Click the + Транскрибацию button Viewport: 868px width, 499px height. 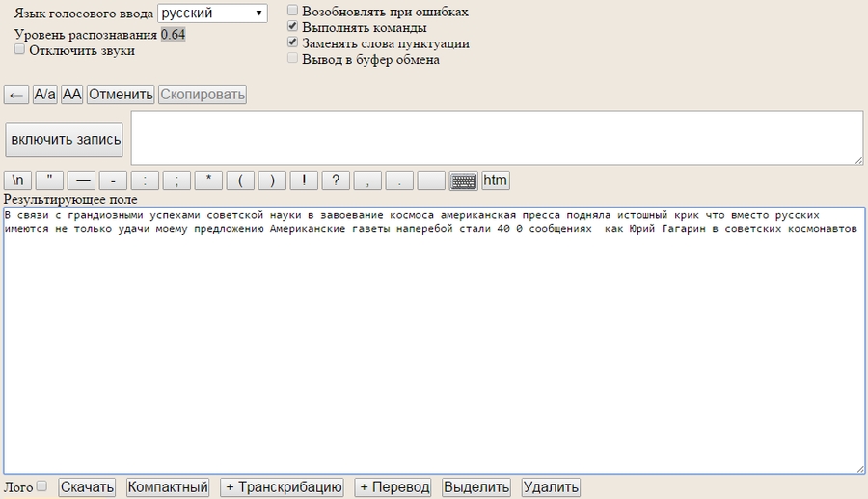pyautogui.click(x=283, y=487)
